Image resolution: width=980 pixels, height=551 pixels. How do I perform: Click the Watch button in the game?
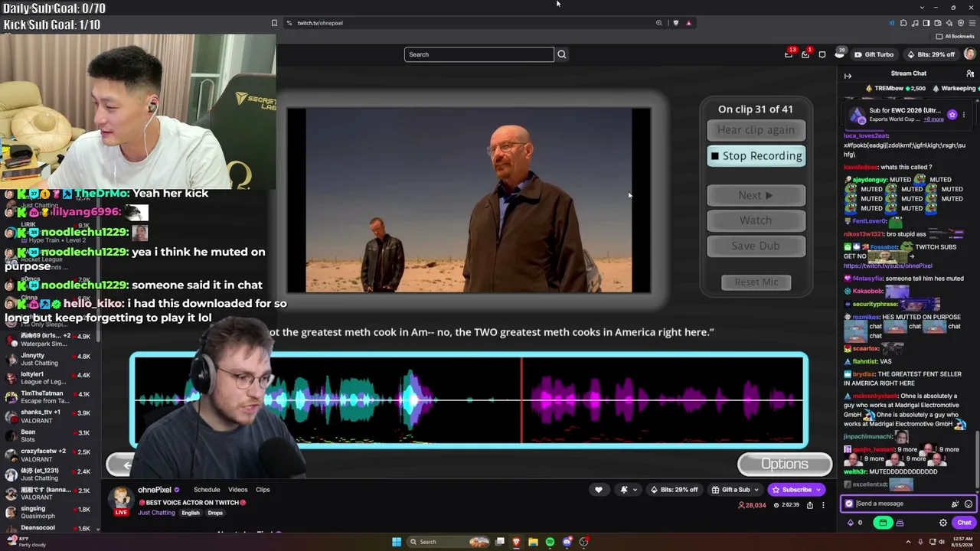coord(756,220)
